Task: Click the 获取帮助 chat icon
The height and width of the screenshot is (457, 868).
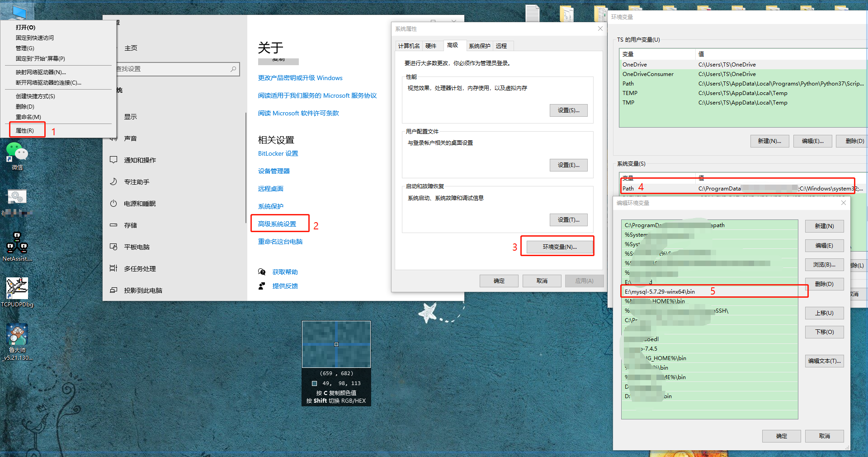Action: point(262,272)
